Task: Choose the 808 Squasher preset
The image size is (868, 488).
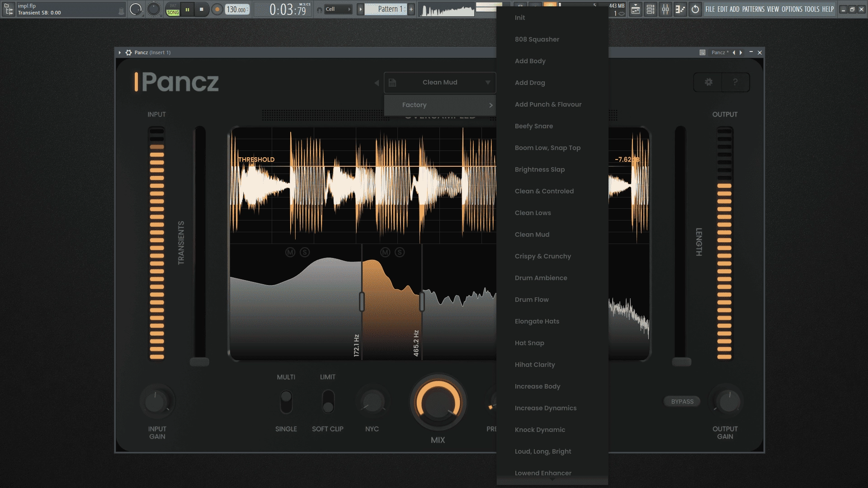Action: (552, 39)
